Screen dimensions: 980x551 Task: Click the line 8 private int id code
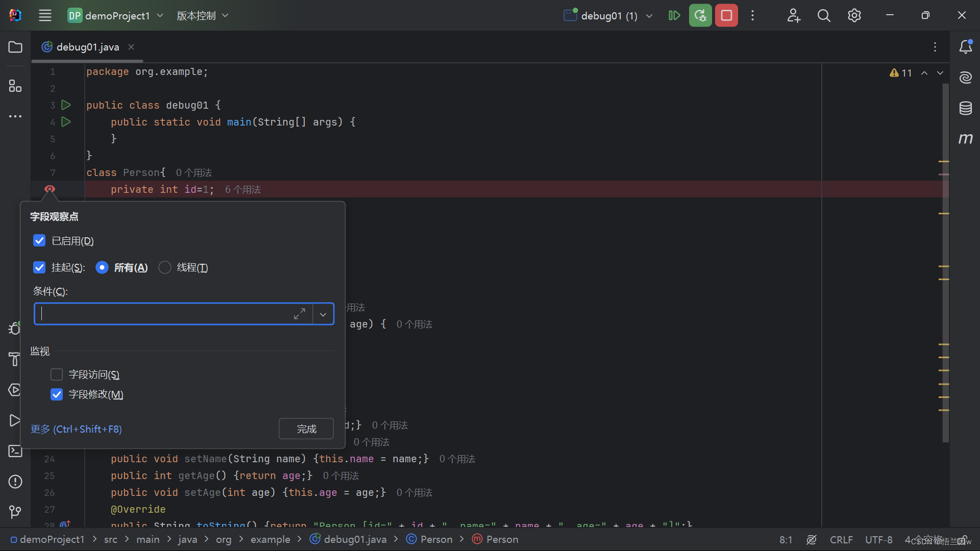coord(162,189)
